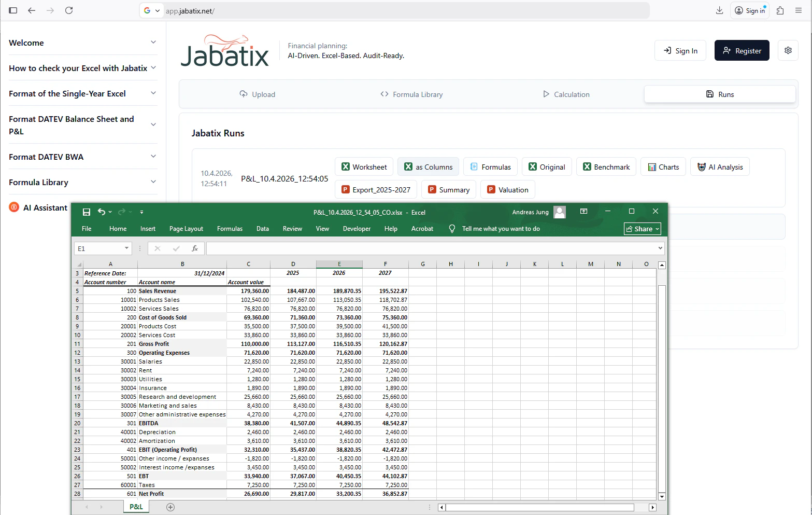Switch to the Developer ribbon tab
The width and height of the screenshot is (812, 515).
tap(357, 229)
